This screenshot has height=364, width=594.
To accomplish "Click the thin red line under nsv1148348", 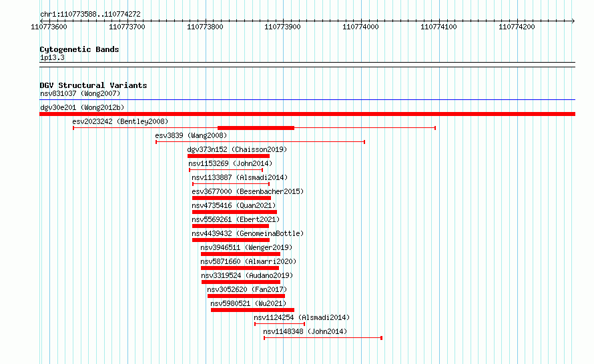I will pyautogui.click(x=323, y=338).
